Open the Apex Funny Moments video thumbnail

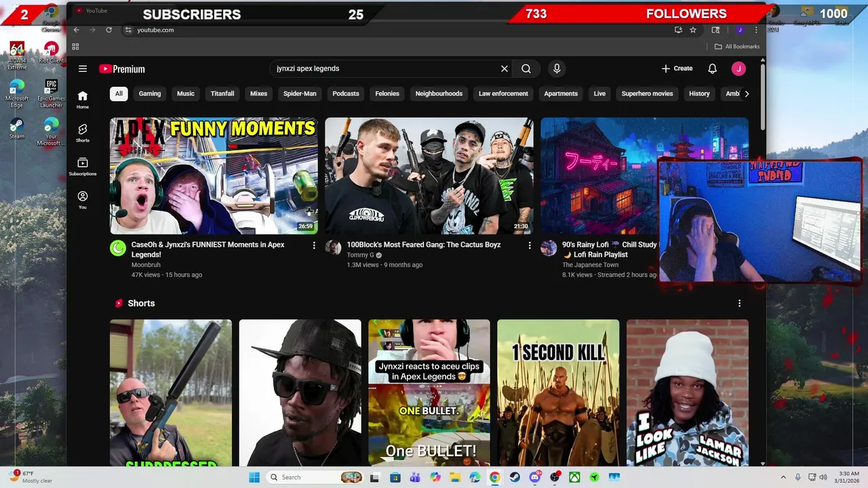coord(214,176)
